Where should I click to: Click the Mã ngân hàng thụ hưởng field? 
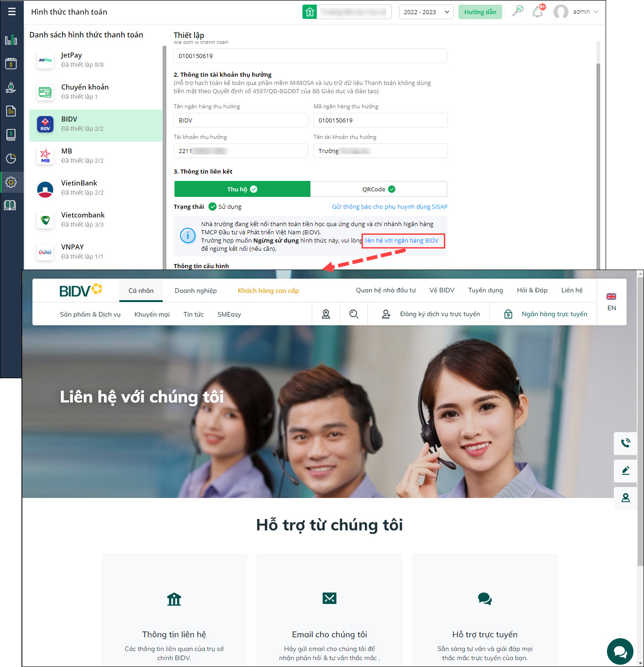pos(380,120)
